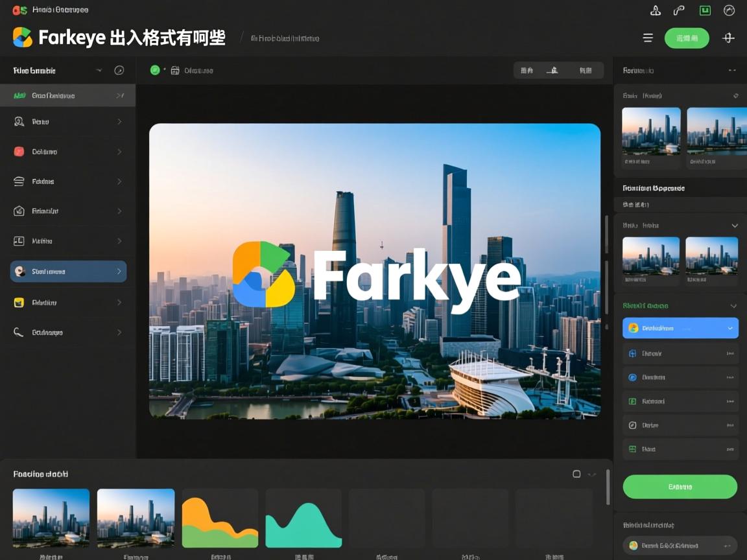Click the crosshair icon right of the green button
Screen dimensions: 747x560
point(728,38)
